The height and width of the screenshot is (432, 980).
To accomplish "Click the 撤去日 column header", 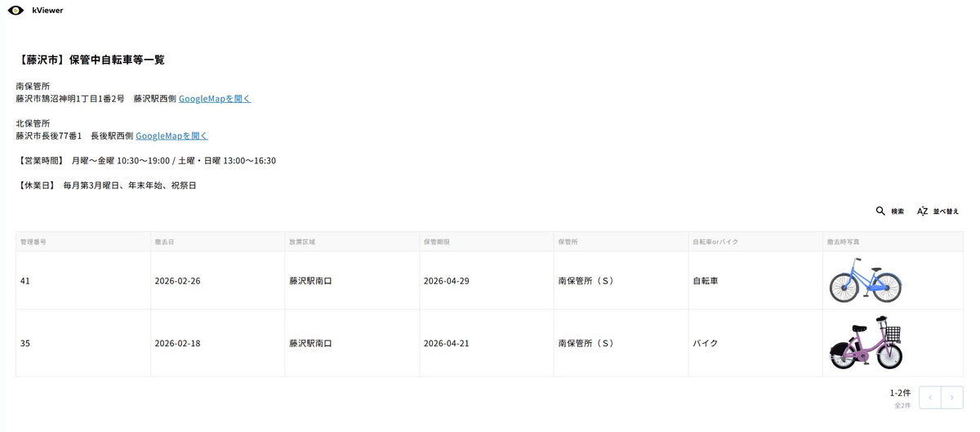I will click(x=164, y=242).
